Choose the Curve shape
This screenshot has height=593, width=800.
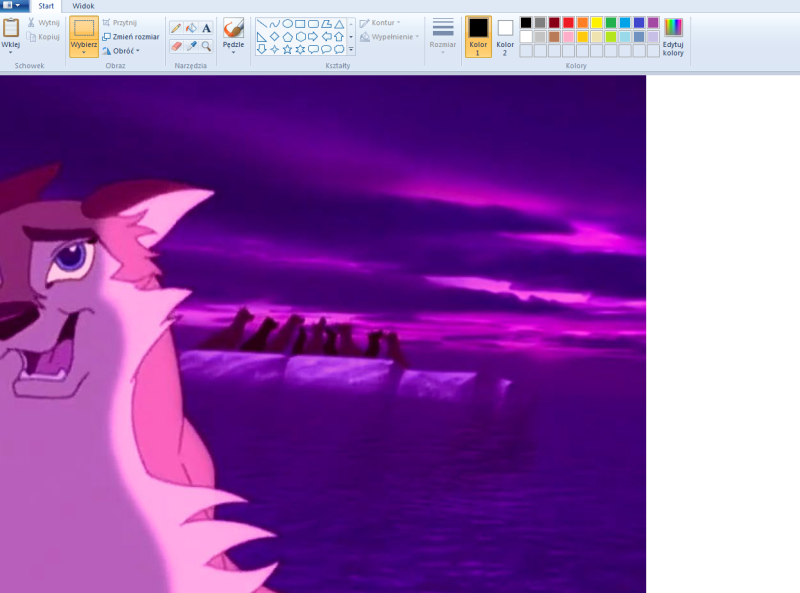[274, 24]
